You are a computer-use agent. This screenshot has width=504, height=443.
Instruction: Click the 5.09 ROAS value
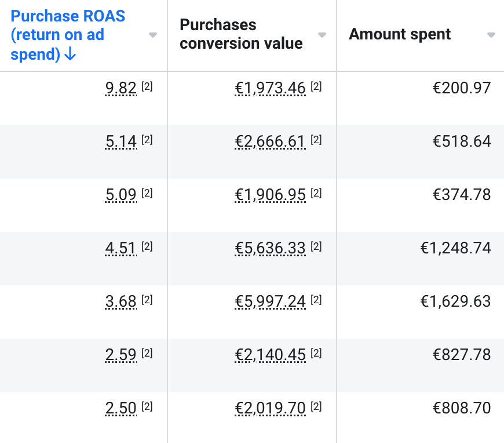pyautogui.click(x=120, y=195)
